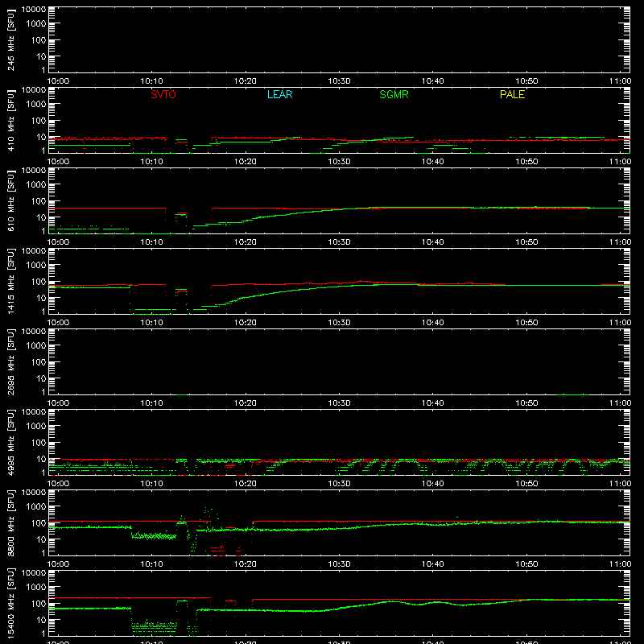Image resolution: width=644 pixels, height=644 pixels.
Task: Click the 1000 y-axis value of 15400 MHz panel
Action: click(37, 588)
